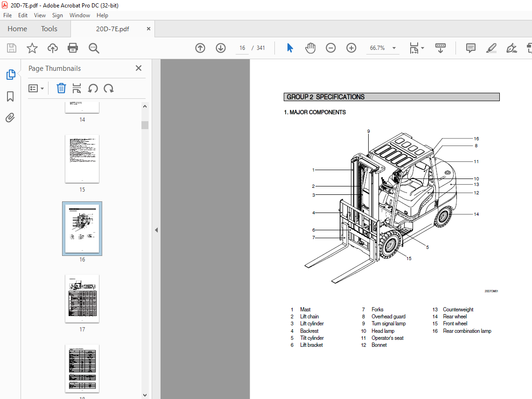Select the 20D-7E.pdf document tab
The height and width of the screenshot is (399, 532).
[112, 29]
